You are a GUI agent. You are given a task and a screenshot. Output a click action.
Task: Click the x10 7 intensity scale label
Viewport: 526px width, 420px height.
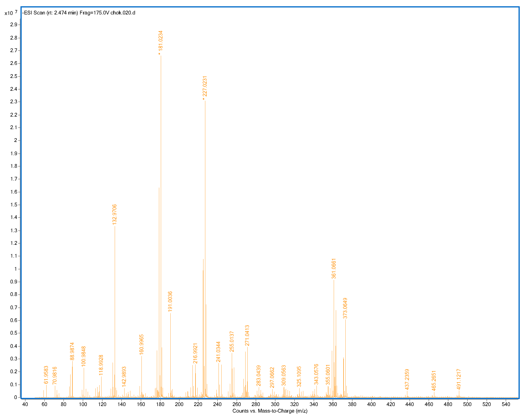11,13
